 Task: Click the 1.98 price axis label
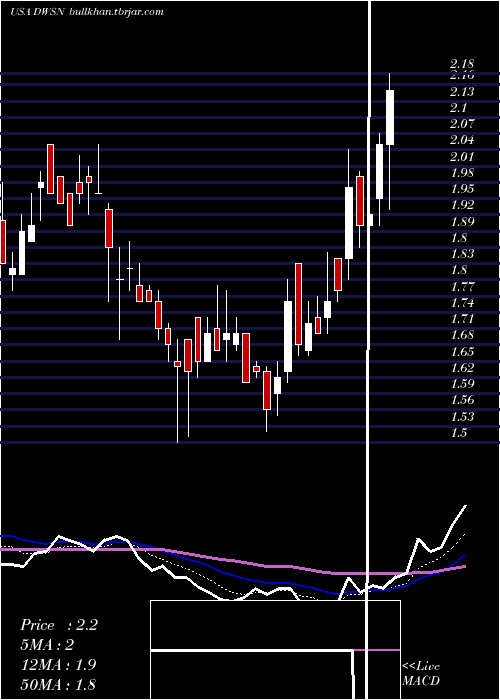point(462,173)
